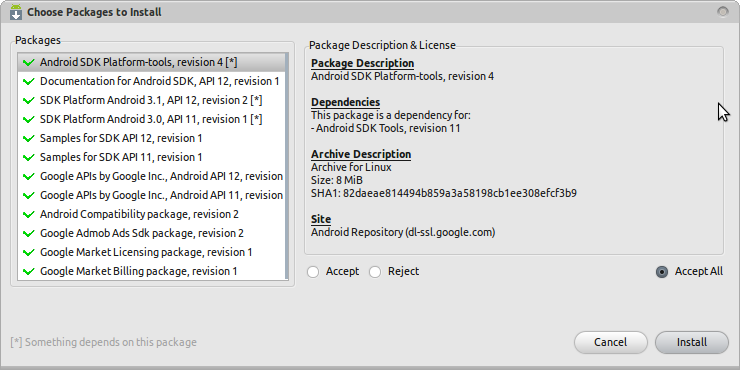Select Documentation for Android SDK, API 12 row
Viewport: 740px width, 370px height.
coord(151,81)
